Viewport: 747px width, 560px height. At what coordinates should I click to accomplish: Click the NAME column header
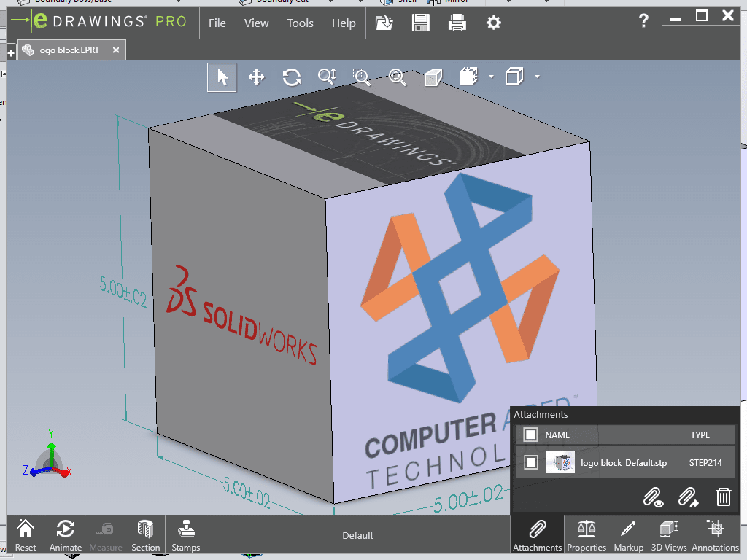coord(557,435)
